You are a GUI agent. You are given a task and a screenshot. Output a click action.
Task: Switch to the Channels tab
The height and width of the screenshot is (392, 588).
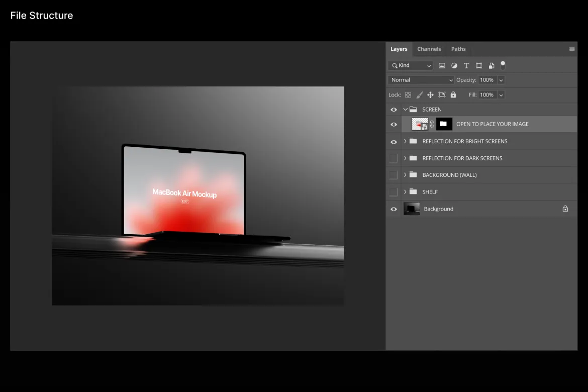[x=429, y=49]
